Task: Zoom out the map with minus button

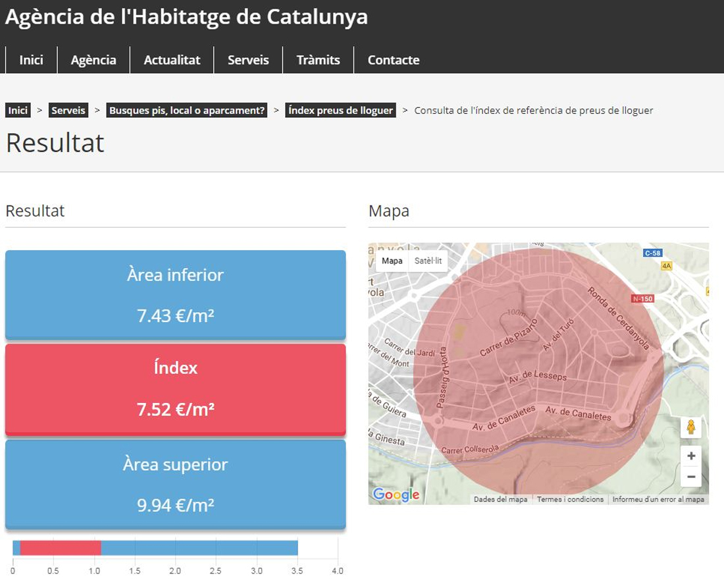Action: tap(690, 476)
